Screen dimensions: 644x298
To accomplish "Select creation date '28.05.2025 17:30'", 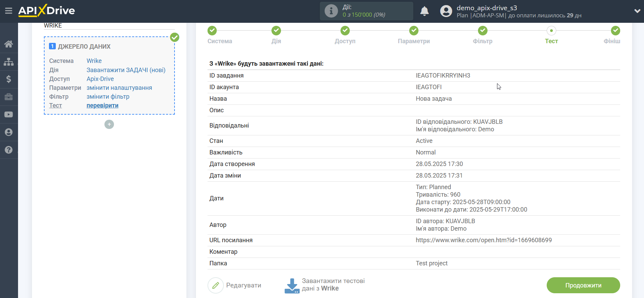I will (x=439, y=164).
